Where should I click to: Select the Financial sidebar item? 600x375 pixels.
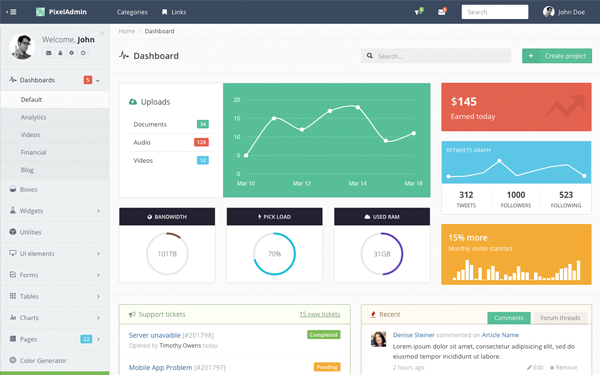[x=55, y=152]
